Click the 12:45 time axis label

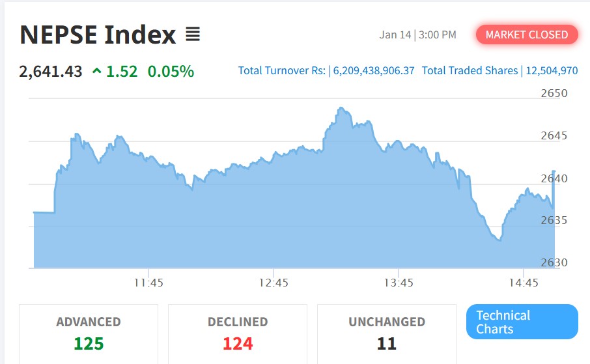[274, 283]
